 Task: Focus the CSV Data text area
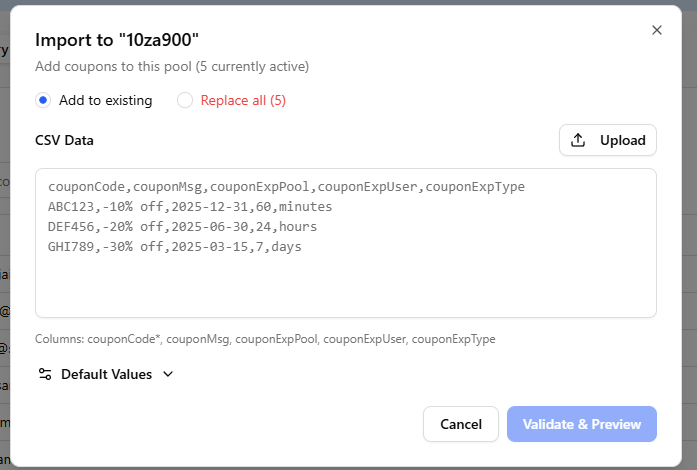(346, 243)
